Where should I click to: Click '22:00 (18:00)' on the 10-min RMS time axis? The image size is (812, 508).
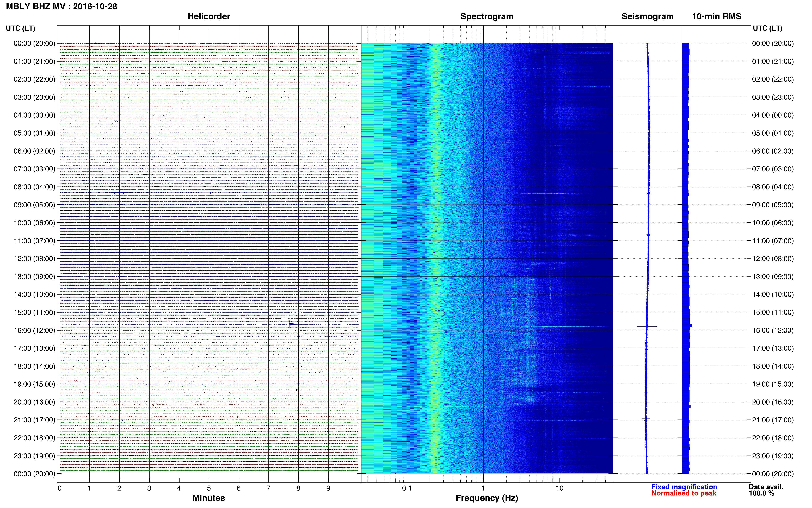coord(773,438)
